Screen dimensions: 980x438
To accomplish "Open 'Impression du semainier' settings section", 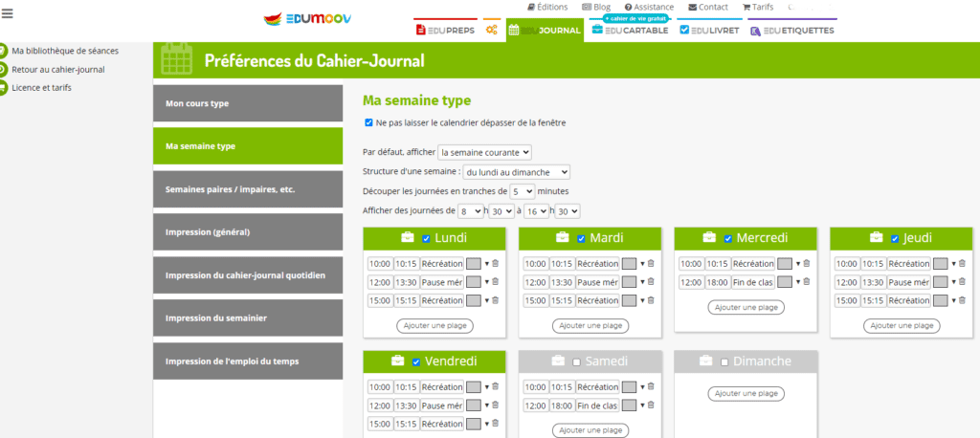I will tap(248, 318).
